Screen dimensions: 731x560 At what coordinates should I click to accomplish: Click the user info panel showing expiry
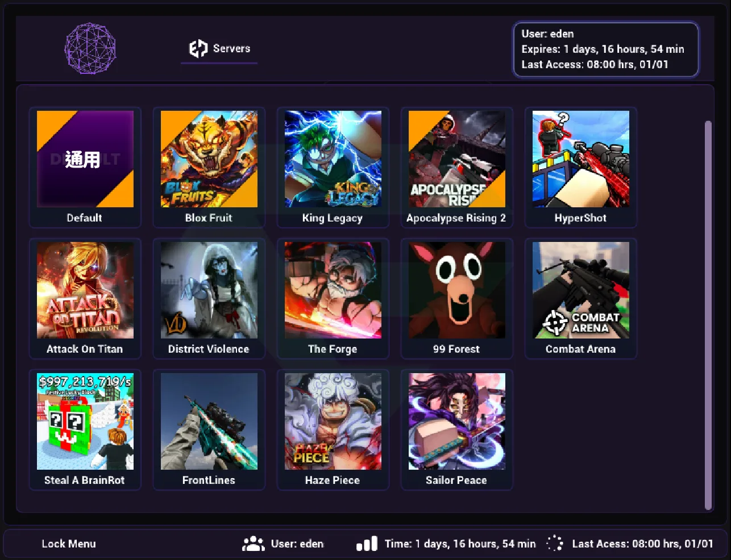(x=605, y=49)
